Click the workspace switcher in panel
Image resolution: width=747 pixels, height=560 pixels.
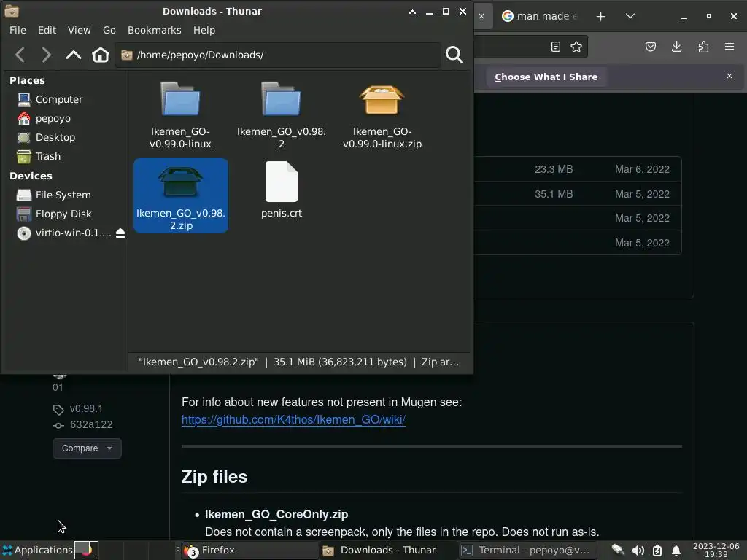[x=86, y=550]
